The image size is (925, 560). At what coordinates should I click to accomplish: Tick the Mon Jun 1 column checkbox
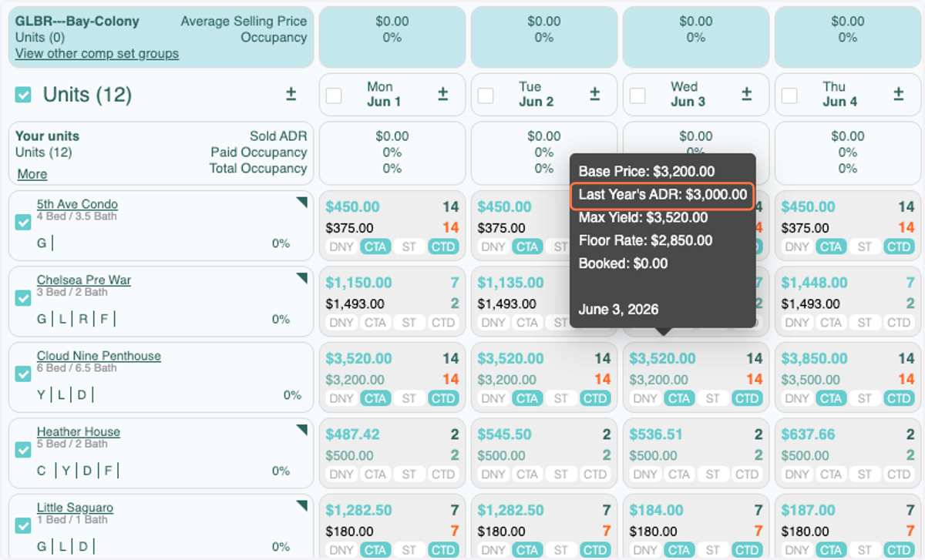334,95
